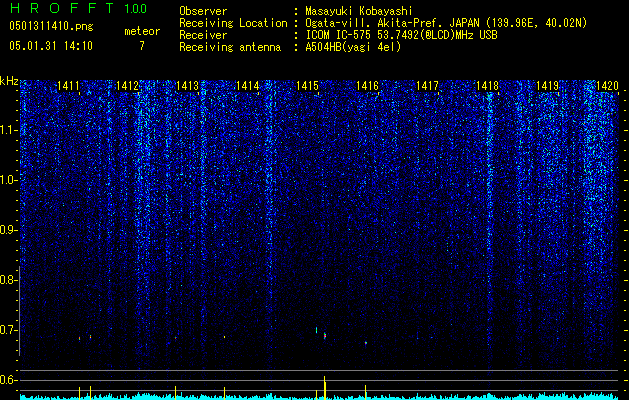Click the 1417 time marker
The image size is (629, 400).
[428, 85]
